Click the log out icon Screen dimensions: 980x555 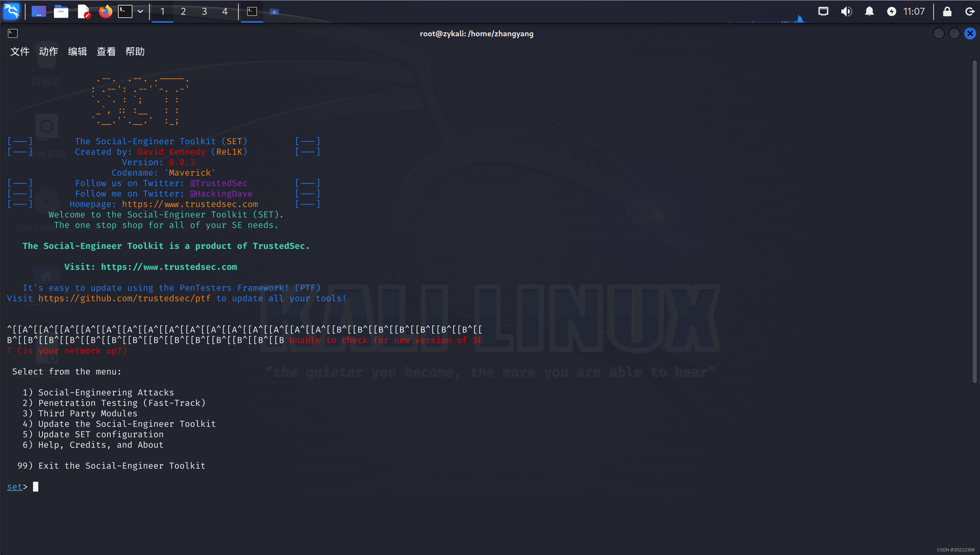pos(969,11)
